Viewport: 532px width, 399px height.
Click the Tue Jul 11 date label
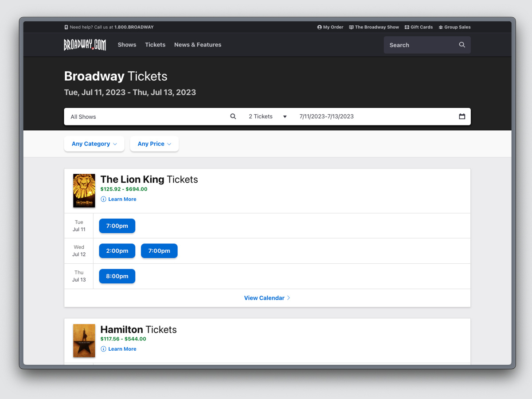[79, 226]
